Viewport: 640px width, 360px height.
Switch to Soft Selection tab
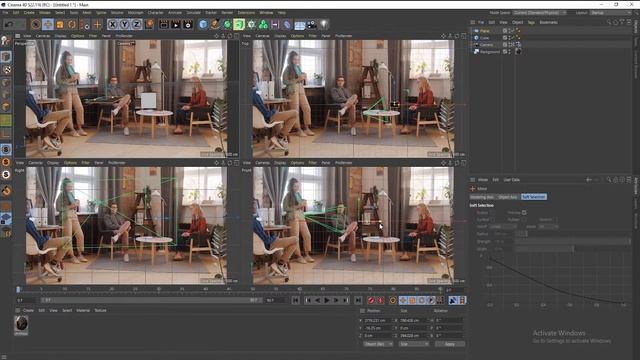pos(534,197)
